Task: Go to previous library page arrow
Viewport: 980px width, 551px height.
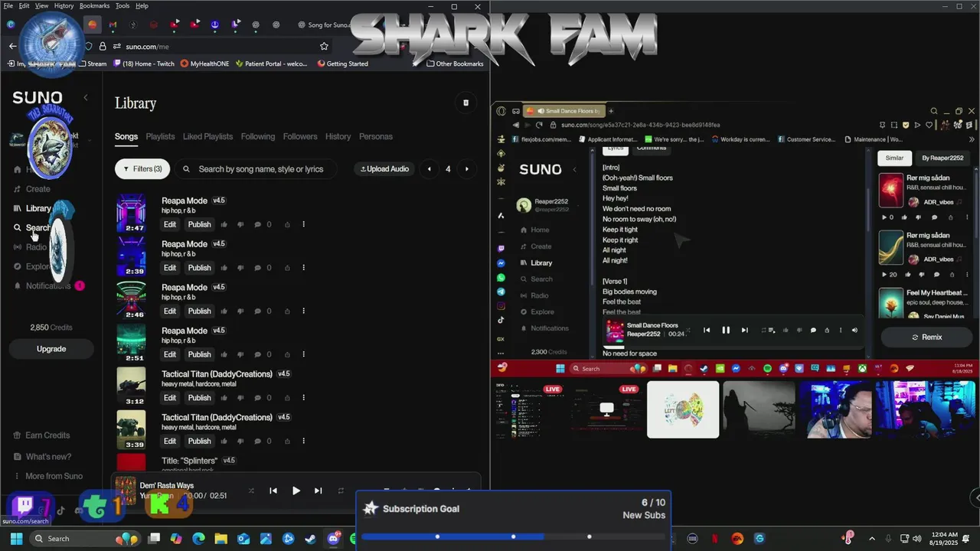Action: point(429,169)
